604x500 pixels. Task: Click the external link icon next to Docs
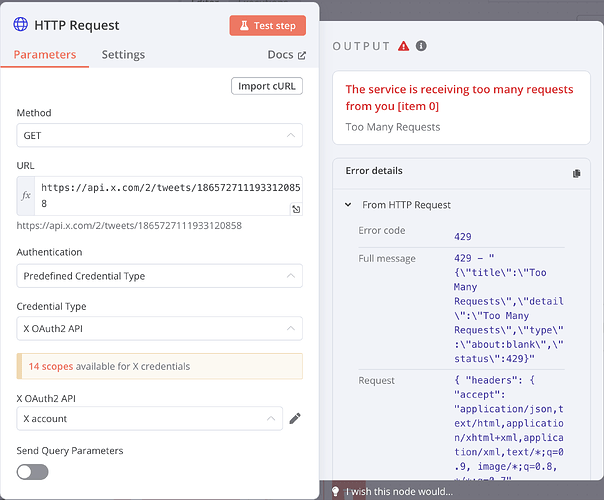tap(302, 55)
